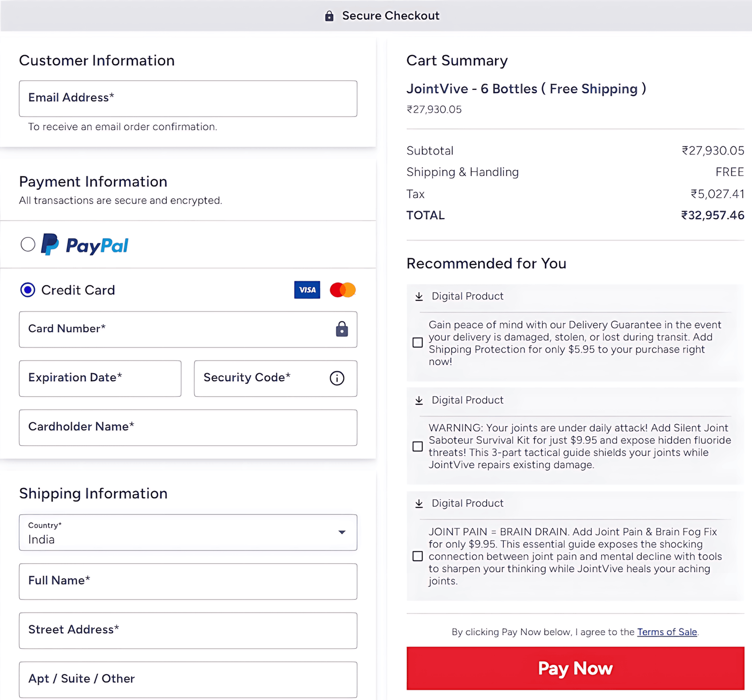This screenshot has height=700, width=752.
Task: Click the Secure Checkout lock icon
Action: [329, 16]
